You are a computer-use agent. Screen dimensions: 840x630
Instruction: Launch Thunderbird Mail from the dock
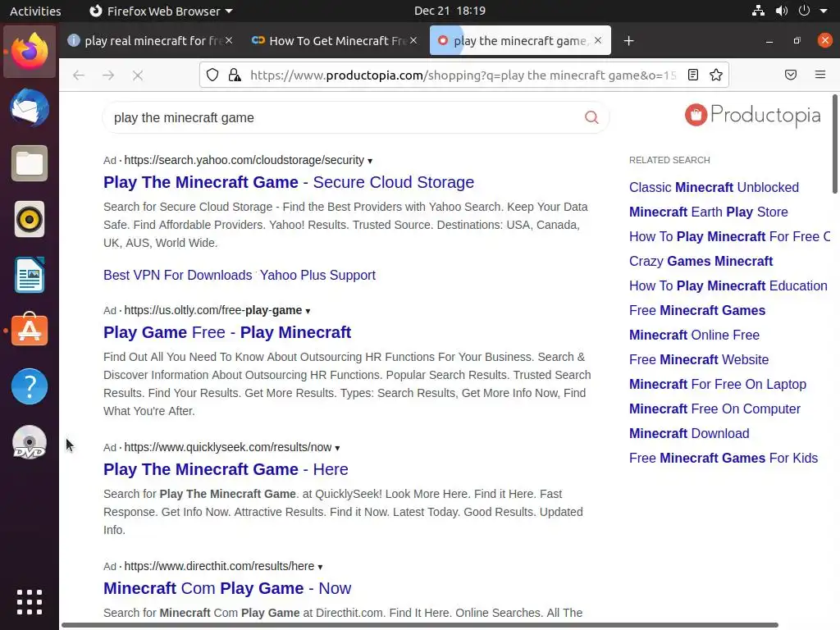30,108
